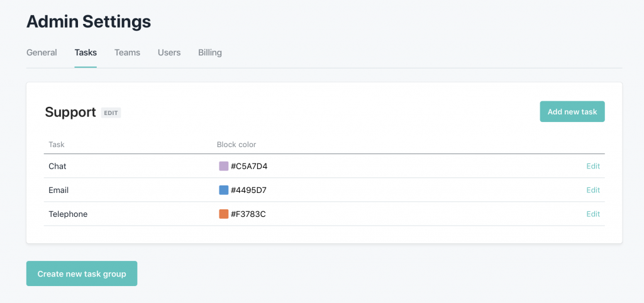Go to the Users tab
Screen dimensions: 644x303
169,53
